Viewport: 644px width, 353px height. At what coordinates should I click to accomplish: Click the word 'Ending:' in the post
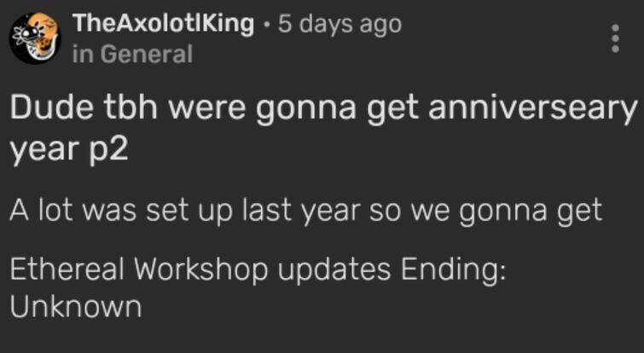(x=453, y=270)
